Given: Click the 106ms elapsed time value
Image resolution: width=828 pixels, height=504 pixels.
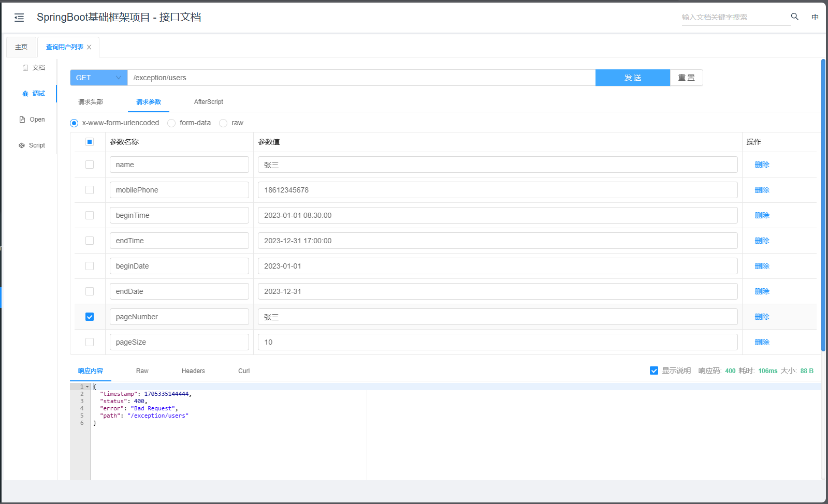Looking at the screenshot, I should 768,371.
